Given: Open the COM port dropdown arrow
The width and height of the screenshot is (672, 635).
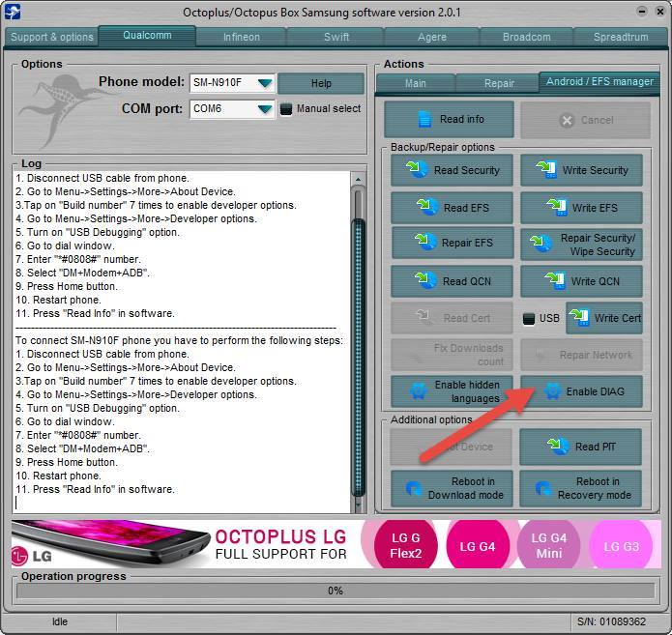Looking at the screenshot, I should click(265, 109).
